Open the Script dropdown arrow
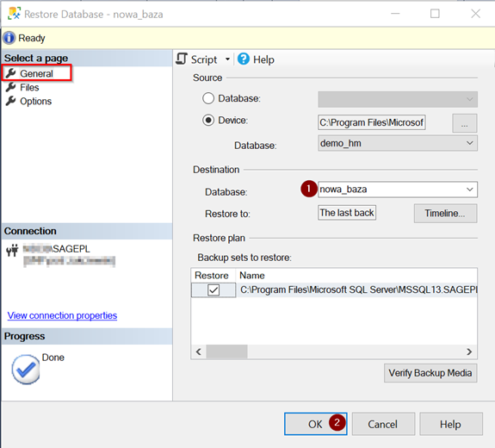The image size is (495, 448). 227,59
